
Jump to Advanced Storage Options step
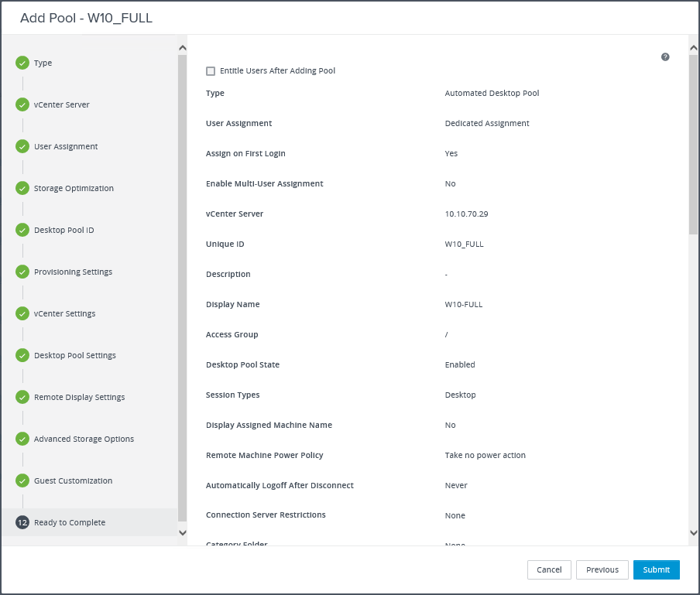[84, 439]
